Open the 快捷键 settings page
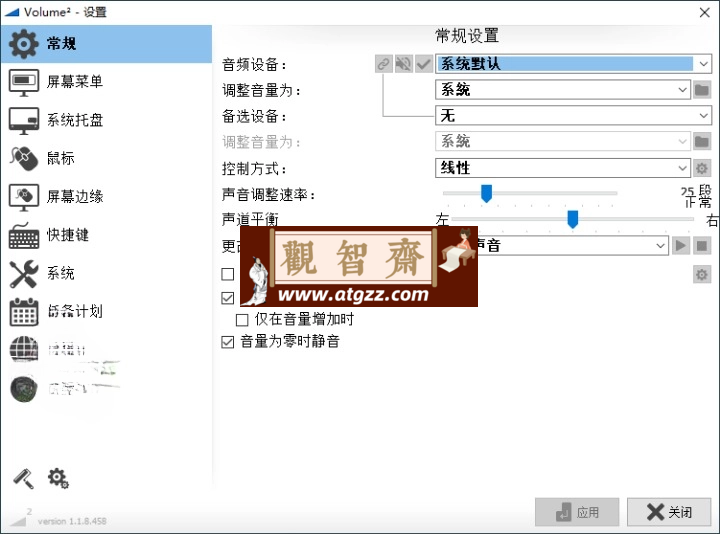 click(106, 235)
